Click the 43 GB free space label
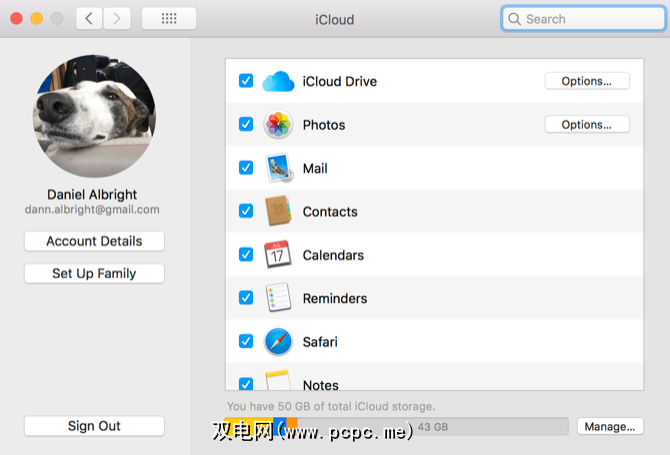The height and width of the screenshot is (455, 670). [433, 427]
